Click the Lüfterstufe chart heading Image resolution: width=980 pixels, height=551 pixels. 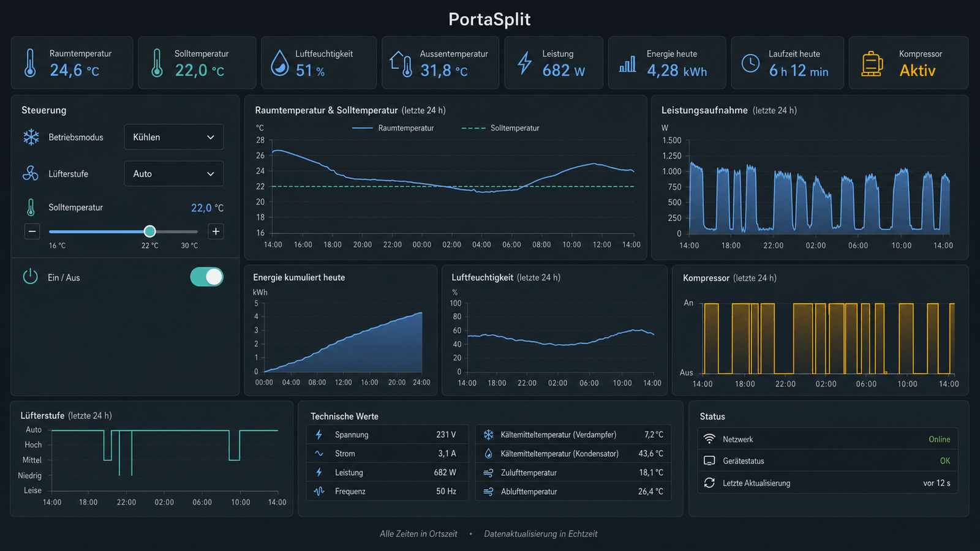[x=42, y=416]
